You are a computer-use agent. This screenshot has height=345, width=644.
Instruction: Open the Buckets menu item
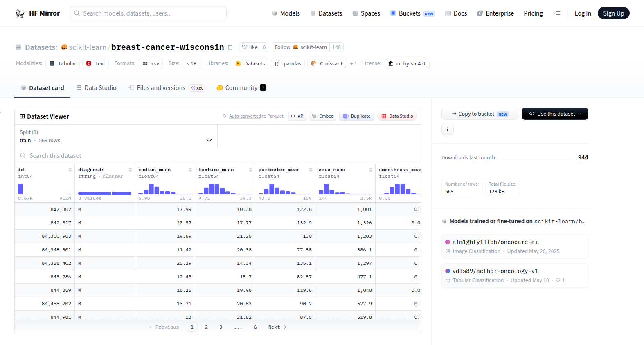(412, 13)
